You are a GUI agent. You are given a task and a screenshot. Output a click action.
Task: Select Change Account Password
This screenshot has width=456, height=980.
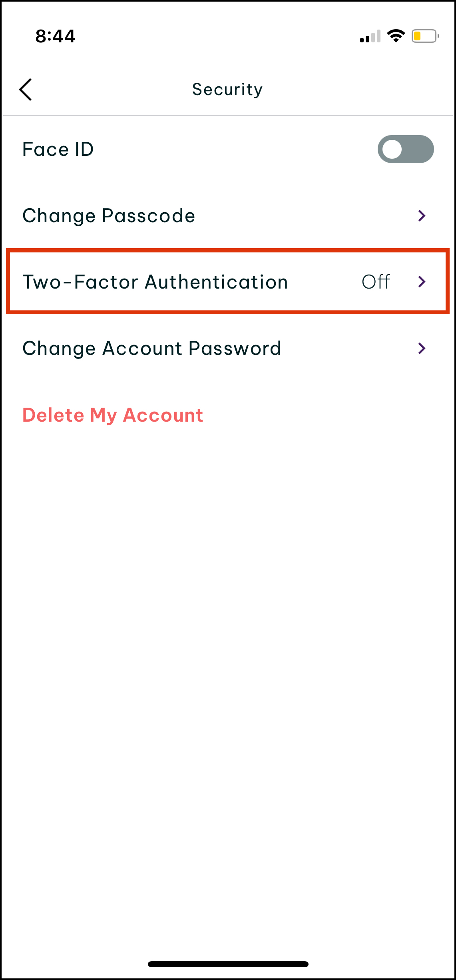152,348
